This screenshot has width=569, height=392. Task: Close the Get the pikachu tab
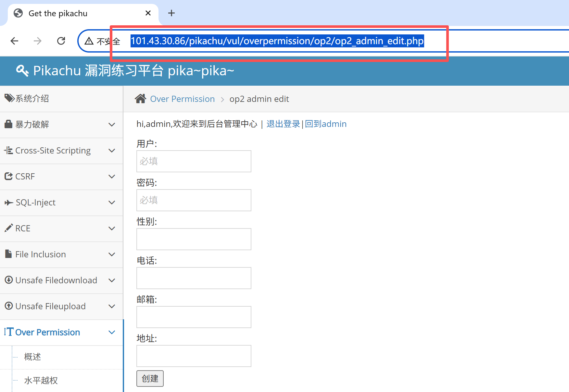coord(148,13)
